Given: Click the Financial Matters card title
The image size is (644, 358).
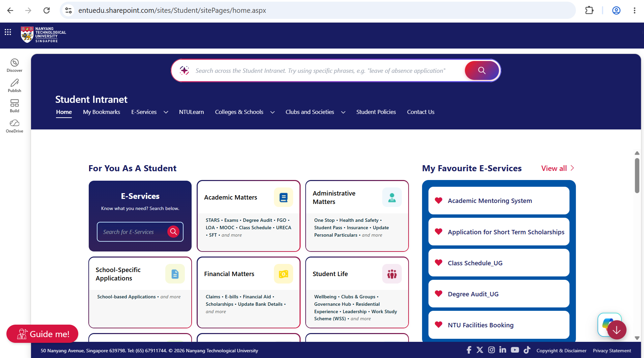Looking at the screenshot, I should [x=229, y=274].
